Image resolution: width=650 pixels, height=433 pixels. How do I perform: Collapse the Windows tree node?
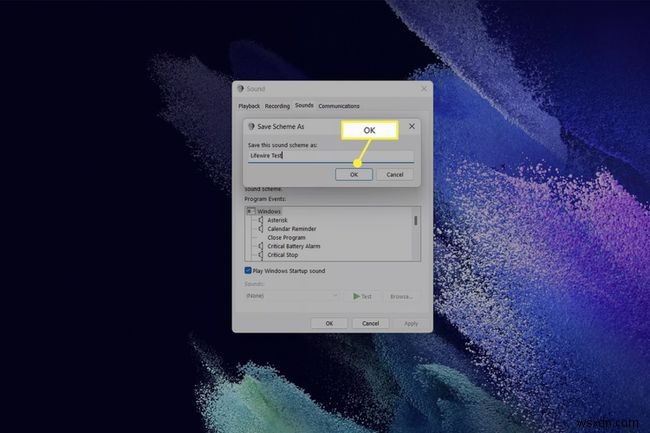(x=250, y=211)
